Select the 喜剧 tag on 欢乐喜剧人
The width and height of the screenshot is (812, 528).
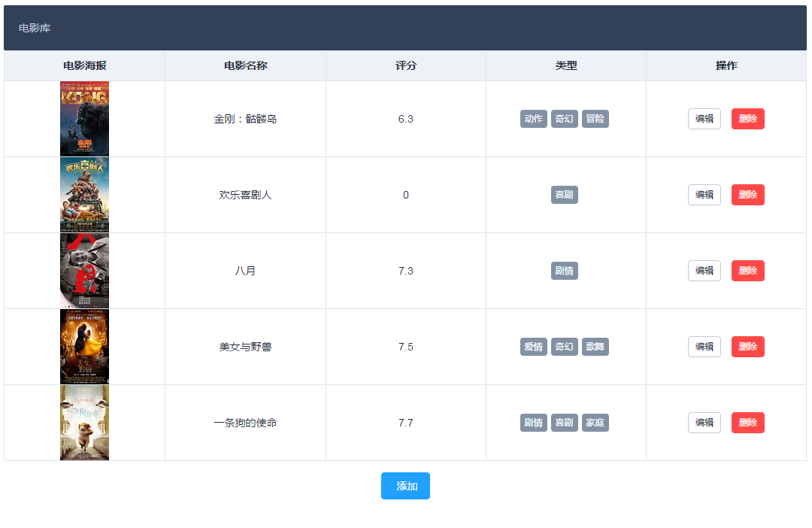point(565,194)
